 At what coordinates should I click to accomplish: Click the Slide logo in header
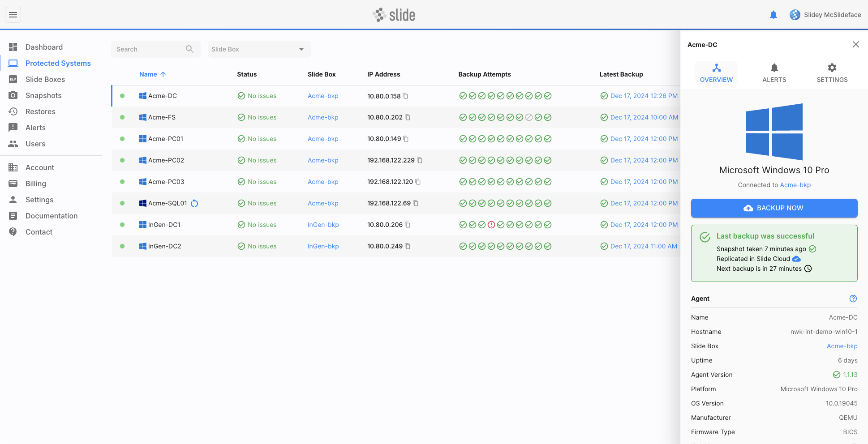tap(394, 15)
